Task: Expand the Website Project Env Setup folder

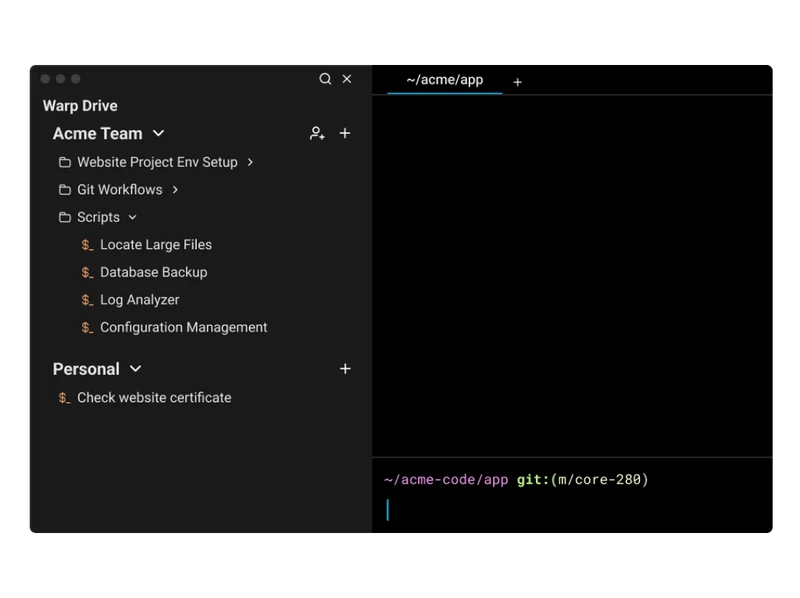Action: click(250, 162)
